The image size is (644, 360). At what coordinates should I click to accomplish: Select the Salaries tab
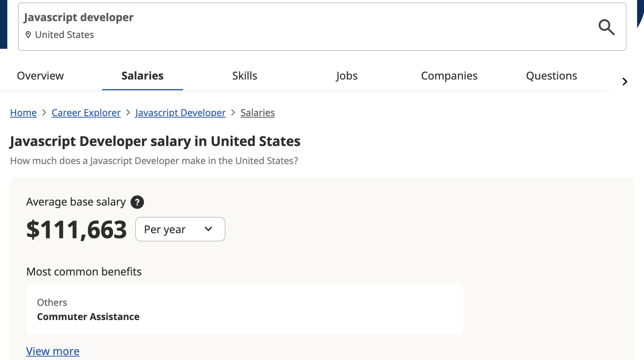tap(142, 76)
